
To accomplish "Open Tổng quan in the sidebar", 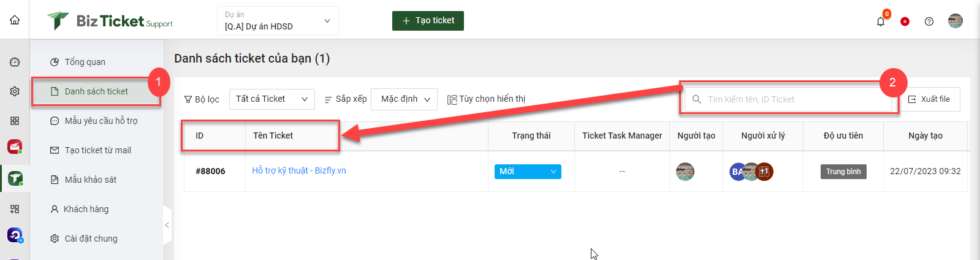I will 85,62.
